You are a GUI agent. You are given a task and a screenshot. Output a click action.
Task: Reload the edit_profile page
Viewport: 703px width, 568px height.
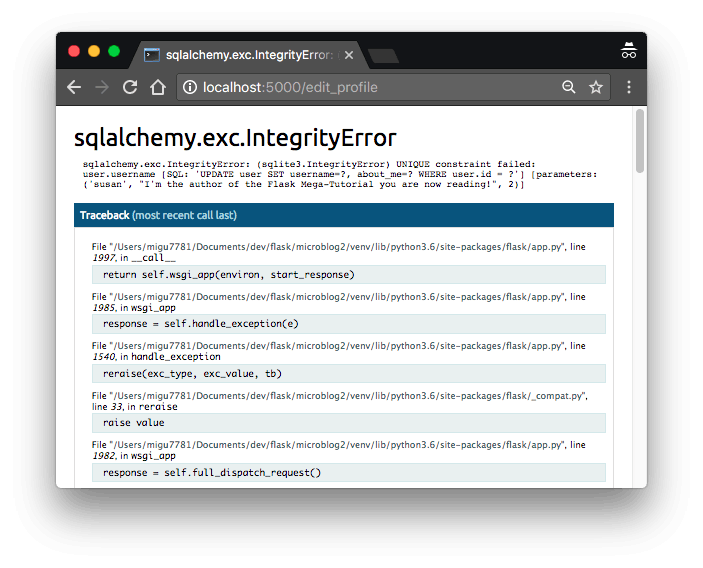129,87
